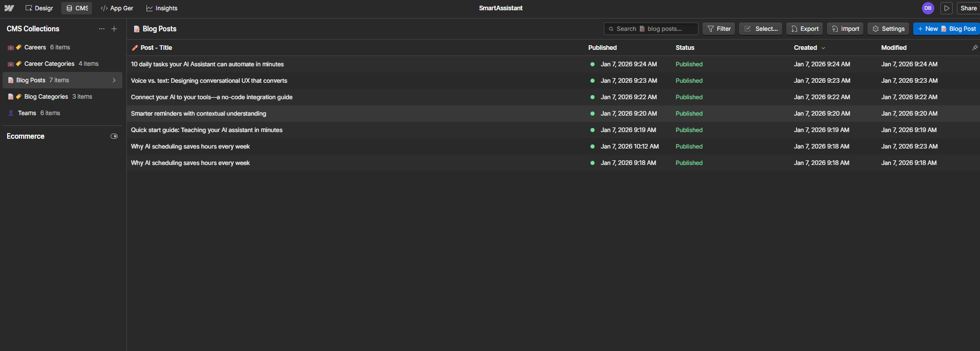
Task: Toggle Ecommerce visibility eye icon
Action: [114, 136]
